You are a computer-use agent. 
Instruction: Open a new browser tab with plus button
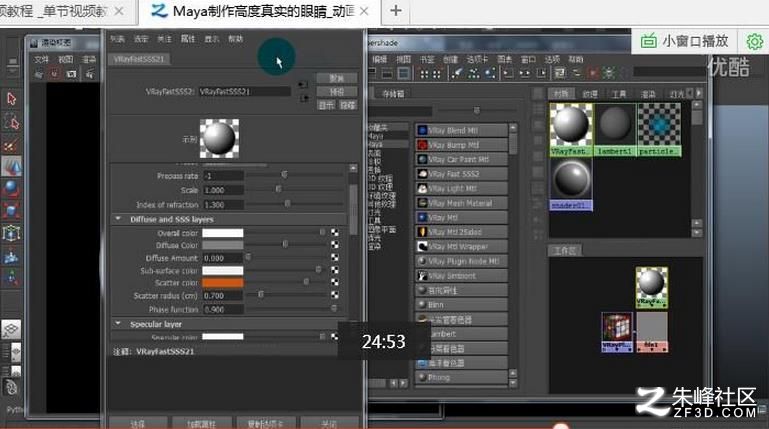pos(396,10)
